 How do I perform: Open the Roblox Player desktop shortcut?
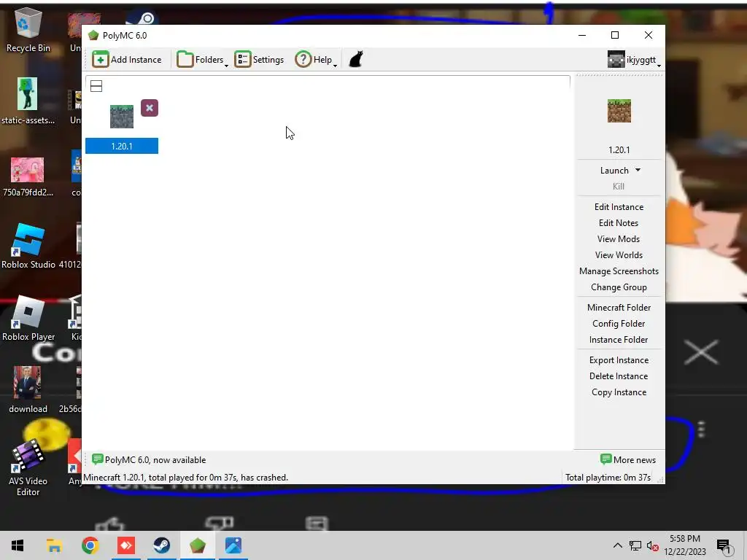(x=28, y=318)
